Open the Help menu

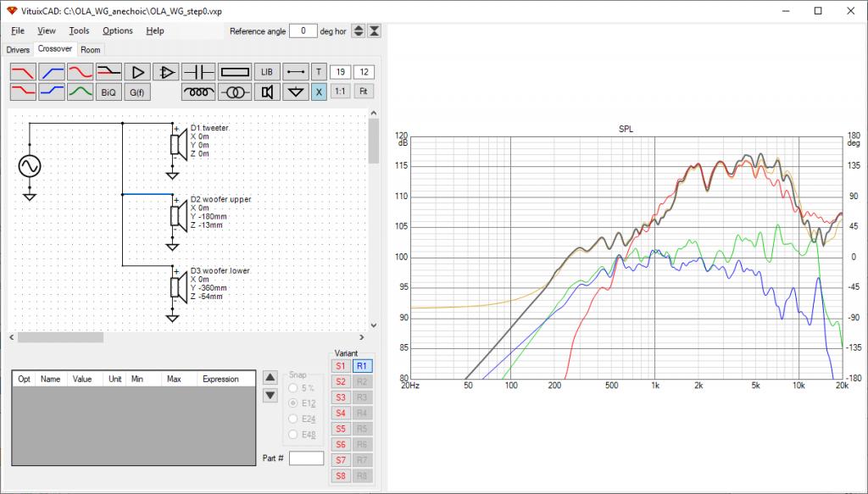tap(155, 31)
